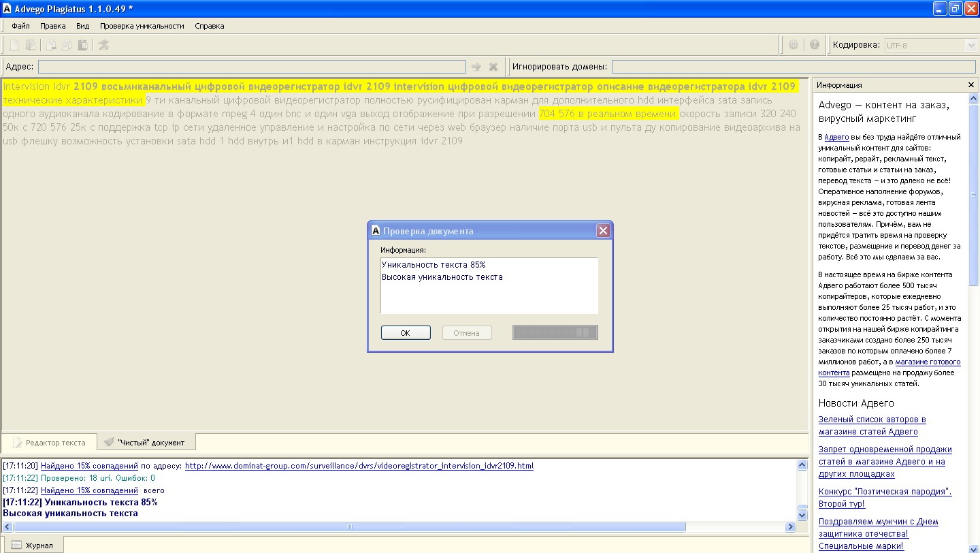This screenshot has width=980, height=553.
Task: Open the Кодировка UTF-8 dropdown
Action: point(971,45)
